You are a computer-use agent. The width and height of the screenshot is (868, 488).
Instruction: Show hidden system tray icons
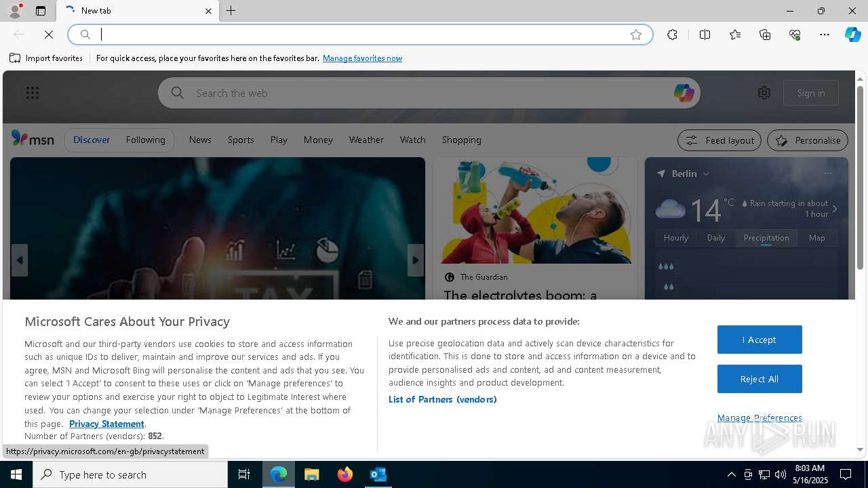click(731, 474)
